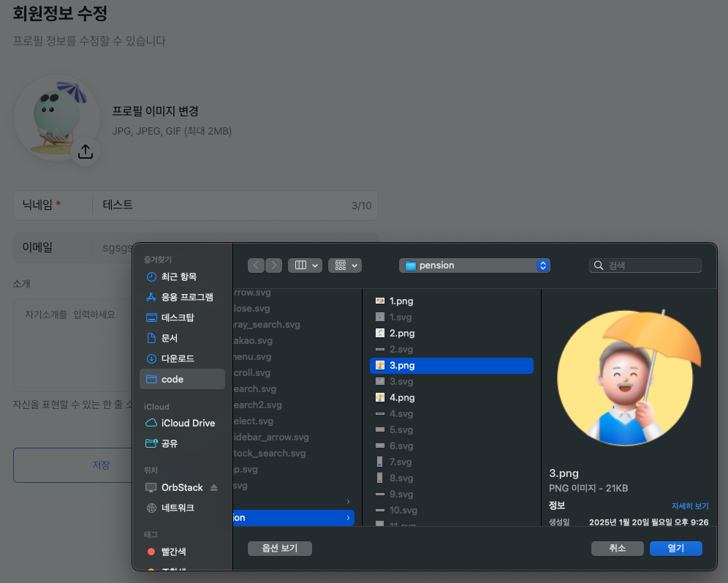Open Desktop (데스크탑) in sidebar
728x583 pixels.
[182, 317]
